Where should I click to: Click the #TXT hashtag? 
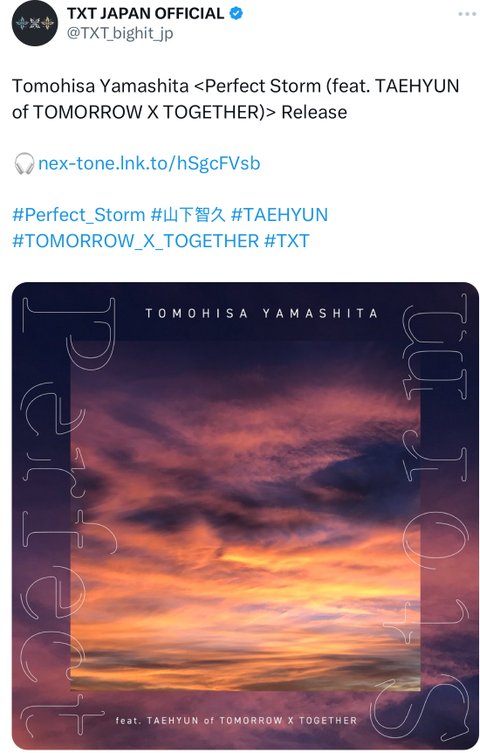pos(287,241)
